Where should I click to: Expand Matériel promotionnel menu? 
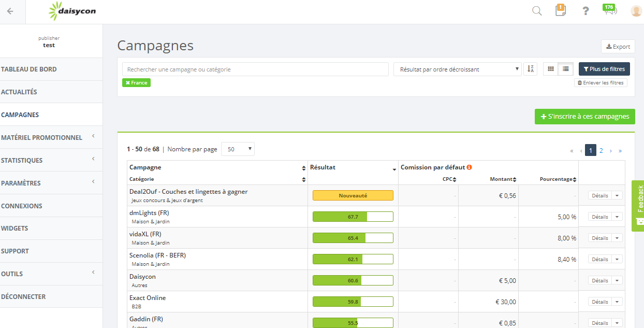pos(51,137)
